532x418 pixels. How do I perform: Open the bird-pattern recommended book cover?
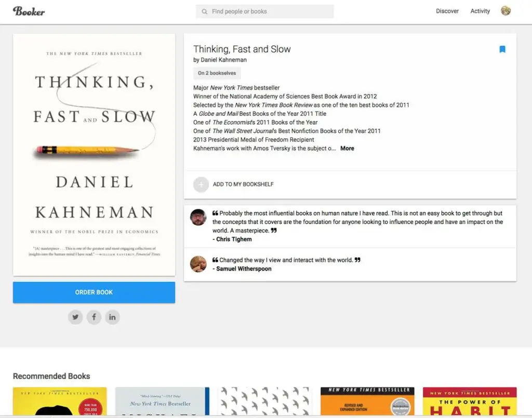click(264, 401)
